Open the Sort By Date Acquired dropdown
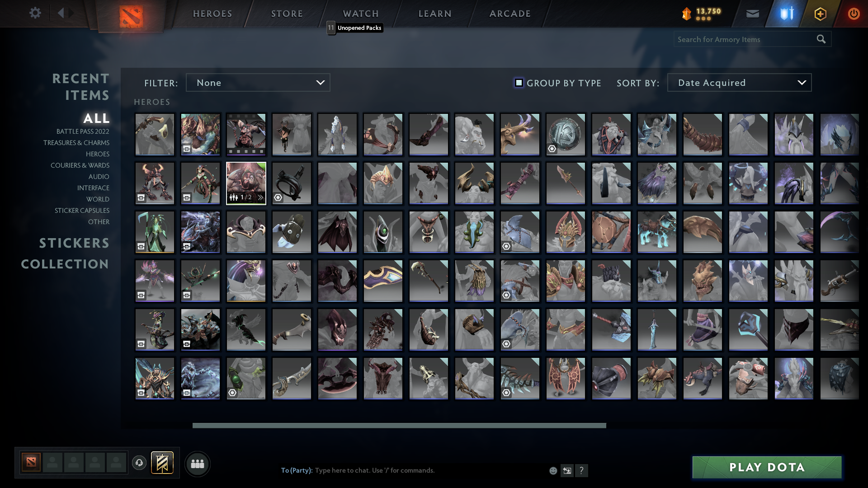The width and height of the screenshot is (868, 488). [x=739, y=82]
